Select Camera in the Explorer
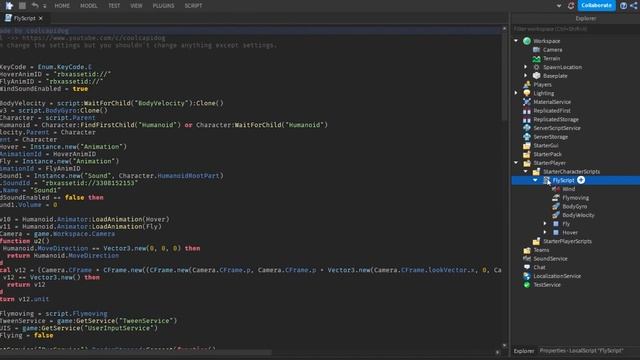 [x=552, y=50]
